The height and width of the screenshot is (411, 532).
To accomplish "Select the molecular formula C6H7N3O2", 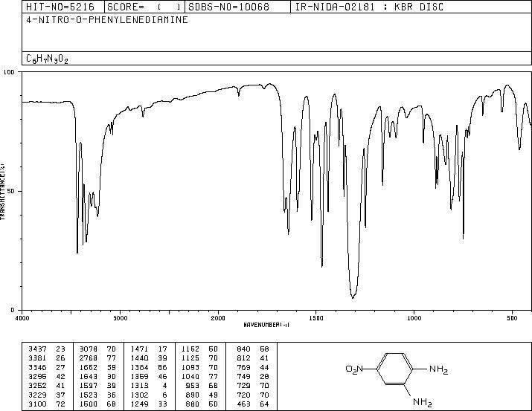I will click(47, 59).
